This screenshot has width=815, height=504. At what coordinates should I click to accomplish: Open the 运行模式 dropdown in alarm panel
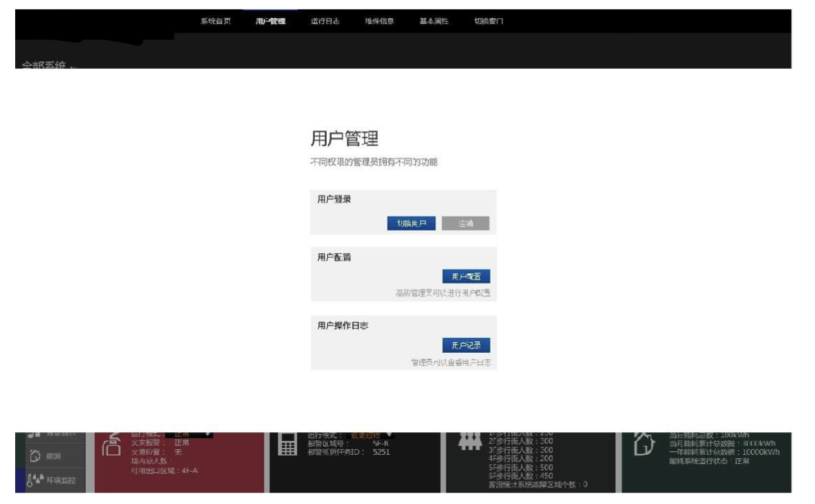(x=369, y=435)
